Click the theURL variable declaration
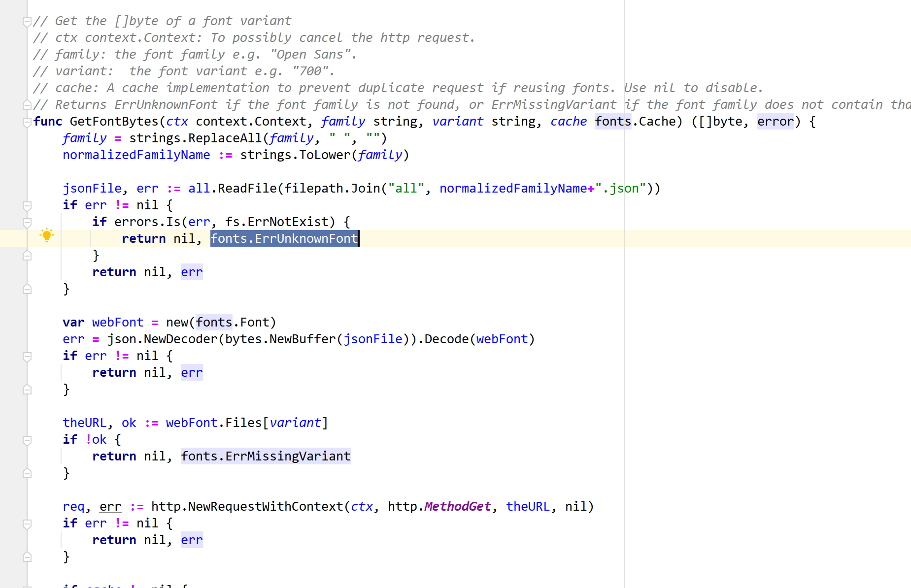Image resolution: width=911 pixels, height=588 pixels. [85, 423]
